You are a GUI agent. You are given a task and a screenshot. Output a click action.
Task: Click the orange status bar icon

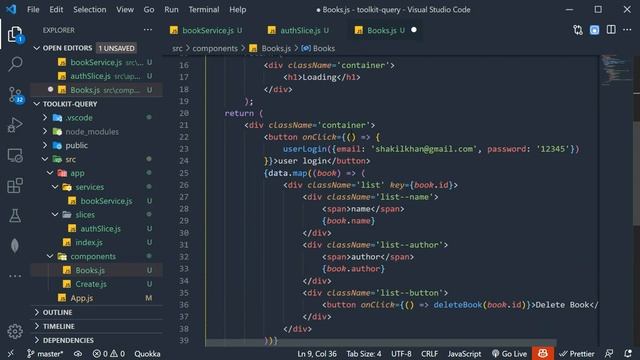[542, 353]
